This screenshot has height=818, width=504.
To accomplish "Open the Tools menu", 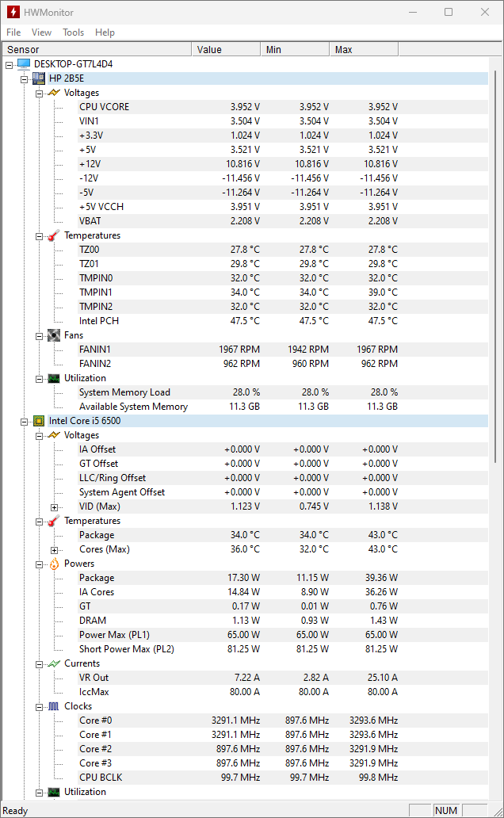I will tap(73, 32).
